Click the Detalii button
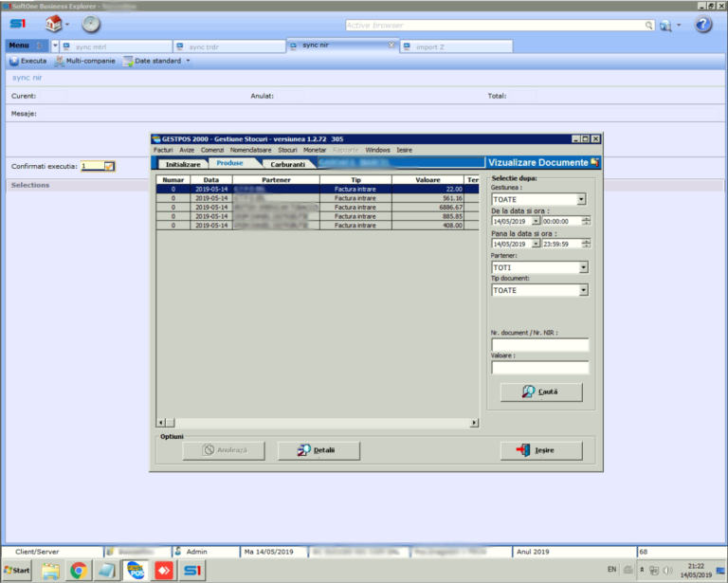728x583 pixels. coord(318,450)
